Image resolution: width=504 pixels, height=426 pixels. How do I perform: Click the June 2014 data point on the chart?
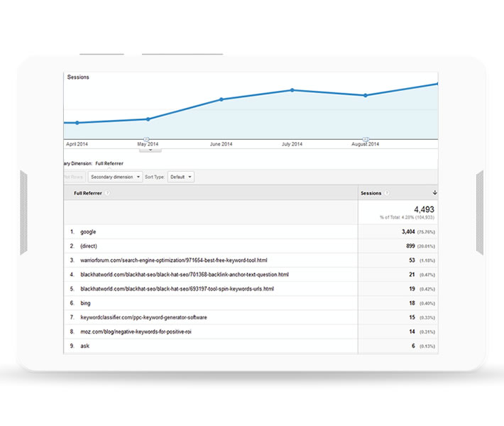(221, 99)
